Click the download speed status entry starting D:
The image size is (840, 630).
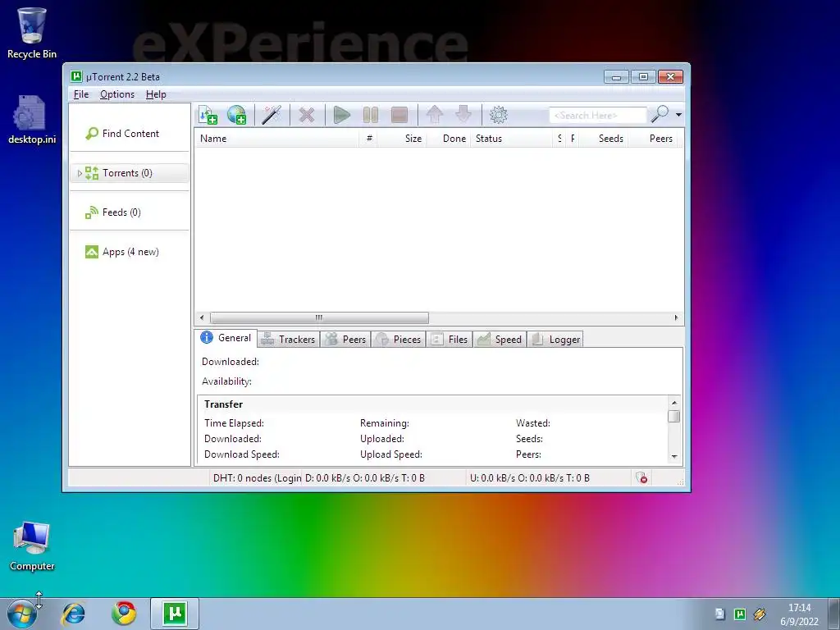(x=365, y=478)
